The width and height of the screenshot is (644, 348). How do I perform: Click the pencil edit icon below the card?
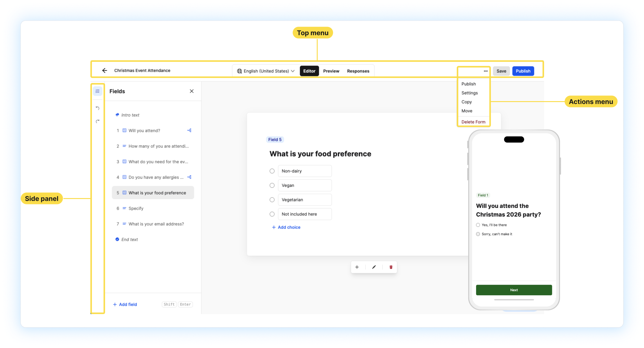point(374,267)
